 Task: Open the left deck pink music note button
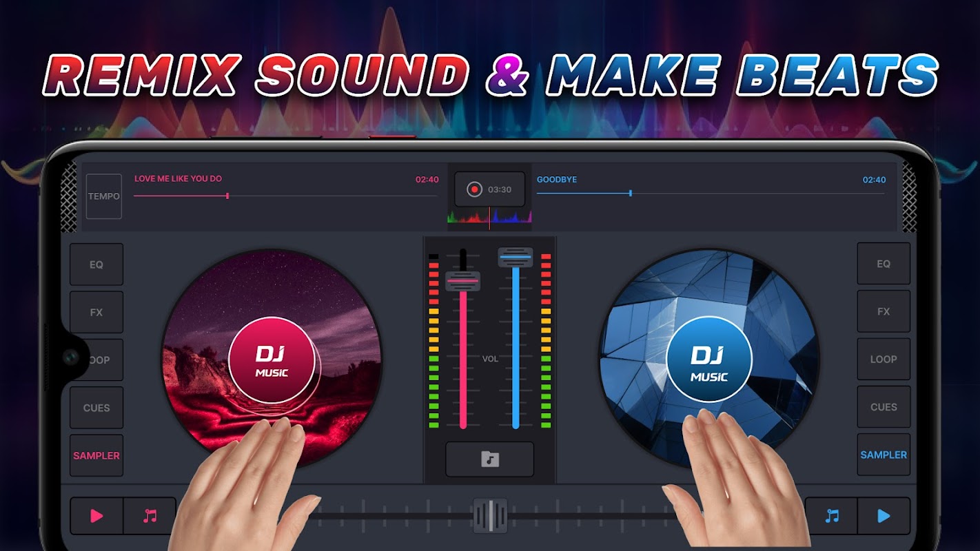point(150,516)
